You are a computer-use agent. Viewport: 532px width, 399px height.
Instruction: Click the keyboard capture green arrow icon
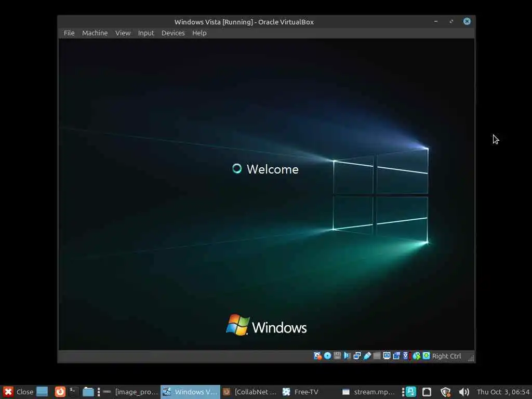426,356
